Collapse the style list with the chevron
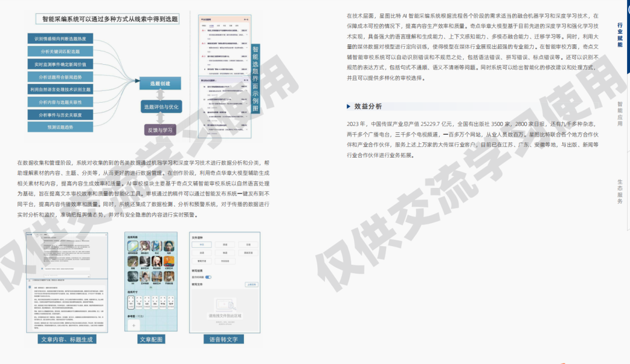 [x=150, y=287]
